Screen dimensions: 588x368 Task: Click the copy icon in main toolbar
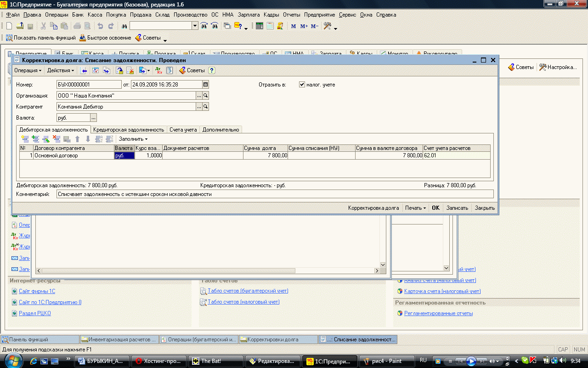pos(54,26)
